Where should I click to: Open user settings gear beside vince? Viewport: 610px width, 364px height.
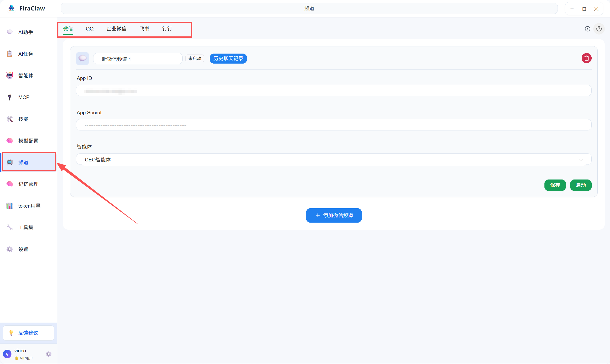pos(49,354)
